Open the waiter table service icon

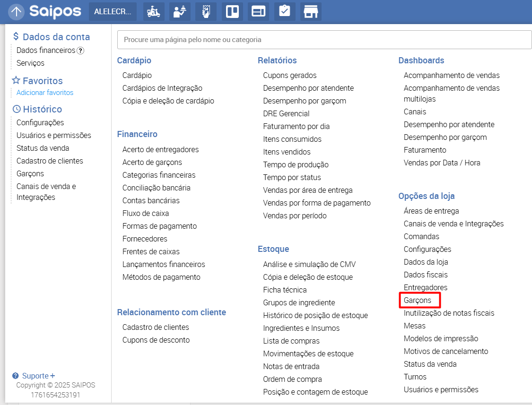180,12
